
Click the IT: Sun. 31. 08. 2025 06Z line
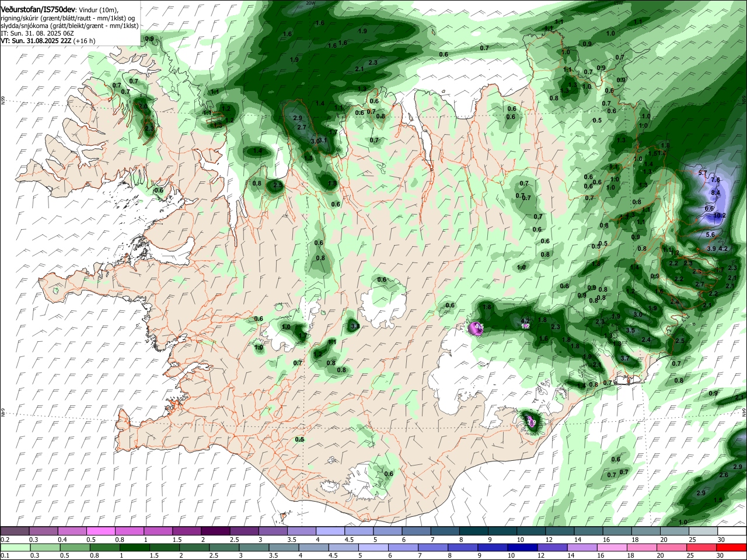[37, 33]
